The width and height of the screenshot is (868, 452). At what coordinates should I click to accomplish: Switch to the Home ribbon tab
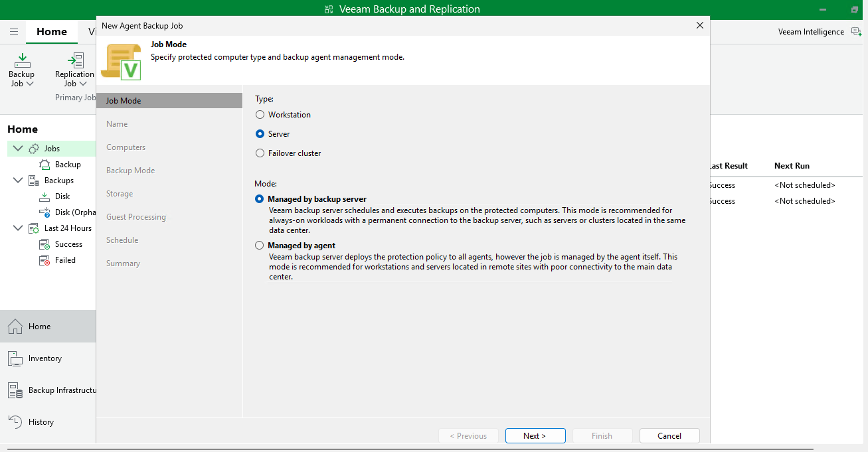tap(52, 32)
